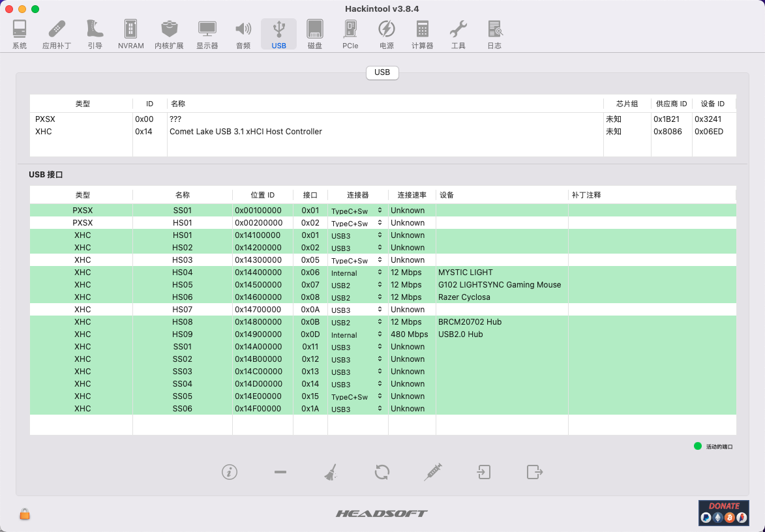765x532 pixels.
Task: Select Comet Lake xHCI Host Controller row
Action: pos(246,132)
